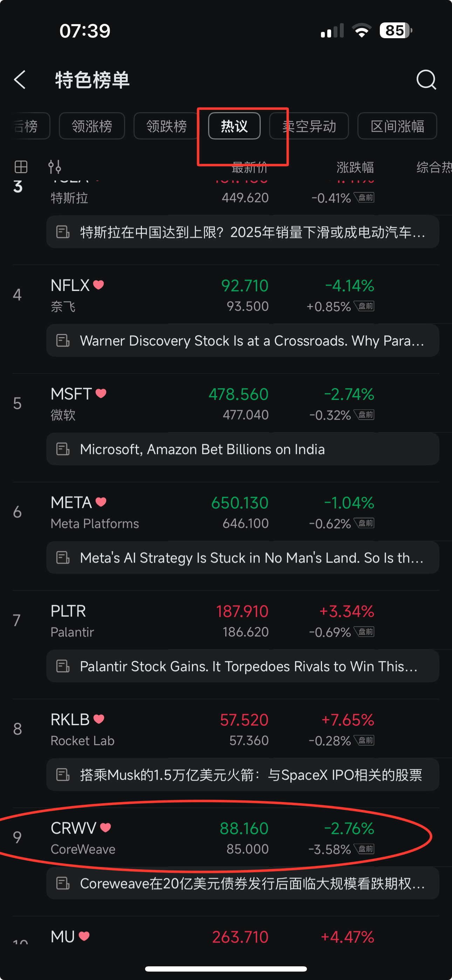
Task: Toggle favorite heart beside MSFT
Action: pyautogui.click(x=101, y=393)
